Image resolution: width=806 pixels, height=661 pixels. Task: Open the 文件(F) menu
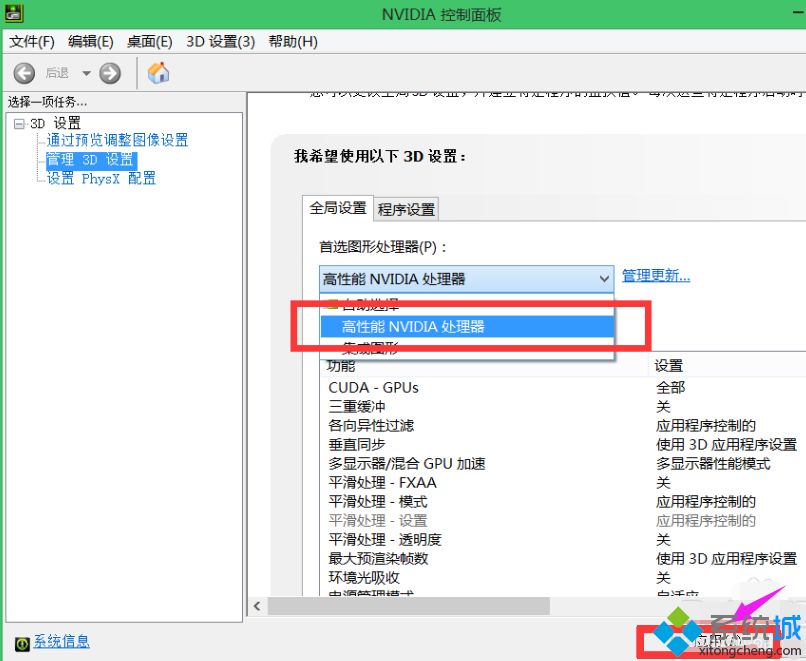point(32,41)
